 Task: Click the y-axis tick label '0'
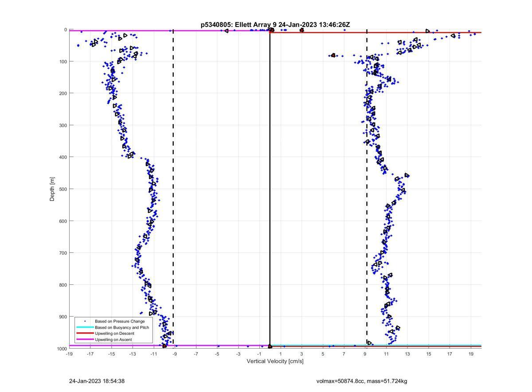[66, 30]
